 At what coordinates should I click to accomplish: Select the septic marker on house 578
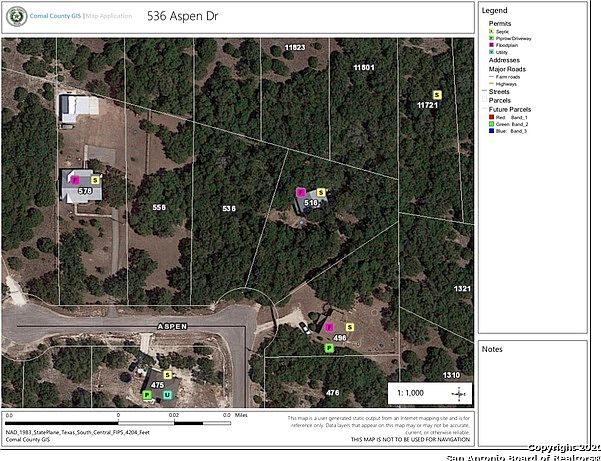point(95,180)
